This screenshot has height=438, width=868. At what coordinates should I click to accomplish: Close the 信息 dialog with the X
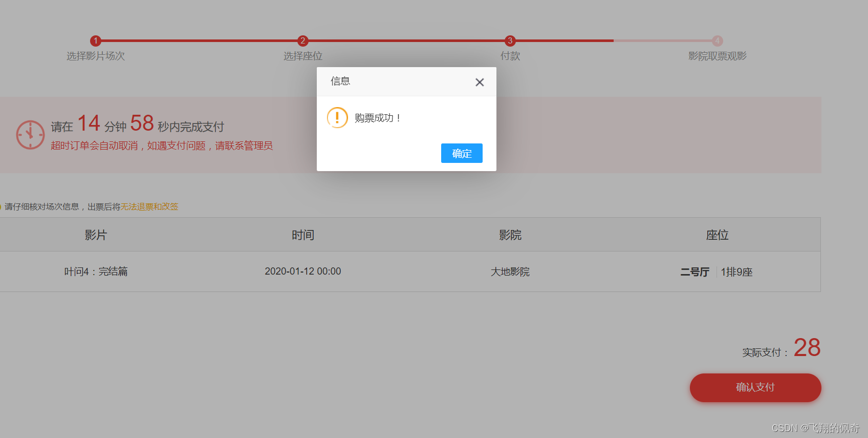[480, 82]
